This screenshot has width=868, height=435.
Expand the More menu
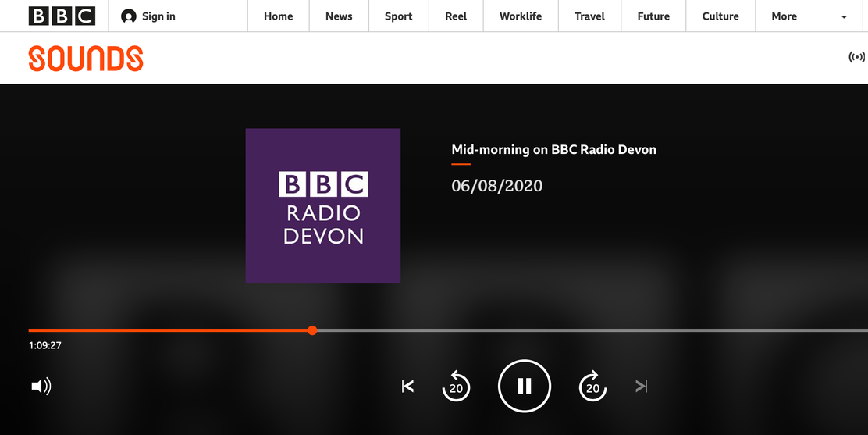pos(784,16)
